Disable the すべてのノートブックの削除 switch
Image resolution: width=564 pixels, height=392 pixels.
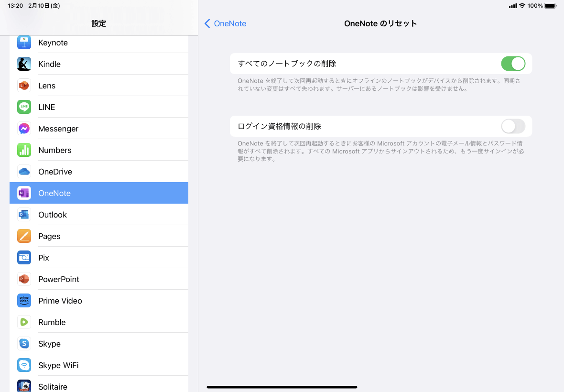(513, 64)
